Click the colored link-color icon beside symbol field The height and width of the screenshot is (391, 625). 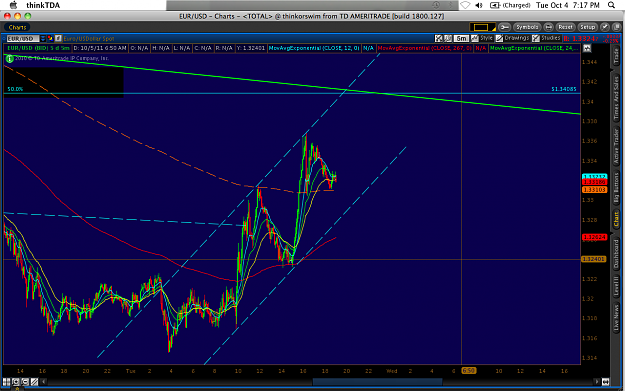[50, 39]
